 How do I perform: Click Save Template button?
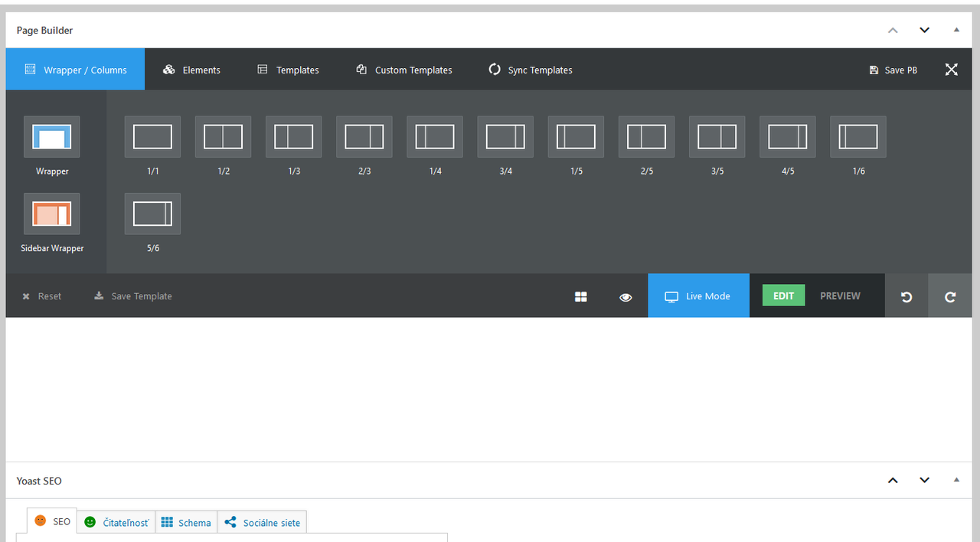coord(133,296)
